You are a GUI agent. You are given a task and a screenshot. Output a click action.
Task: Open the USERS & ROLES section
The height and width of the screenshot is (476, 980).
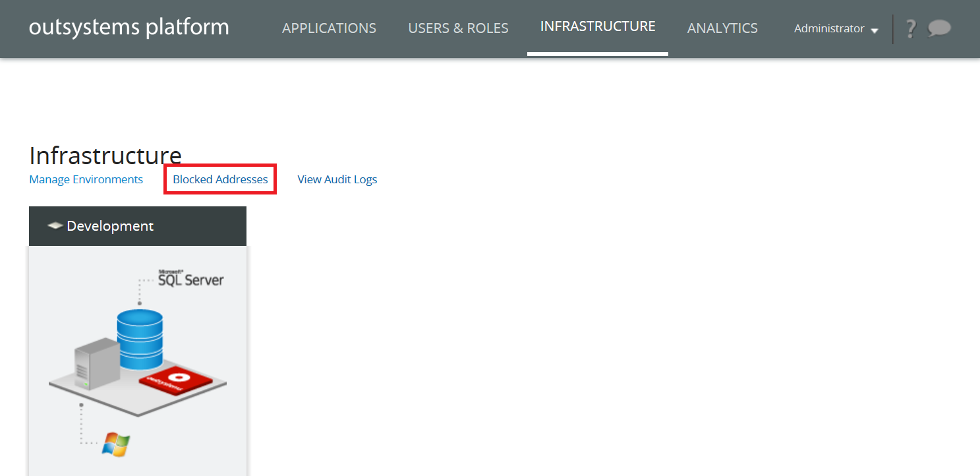[x=458, y=28]
